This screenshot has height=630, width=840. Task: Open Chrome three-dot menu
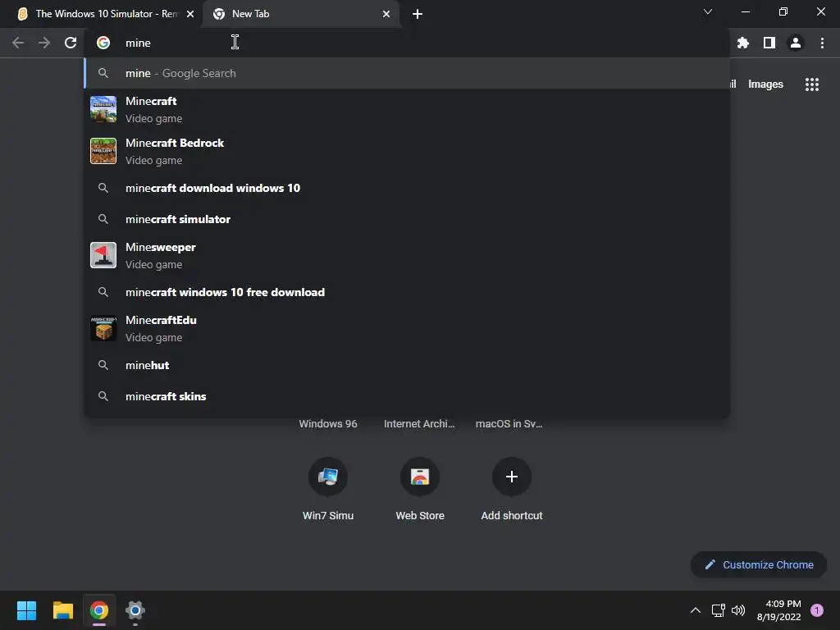(x=822, y=43)
